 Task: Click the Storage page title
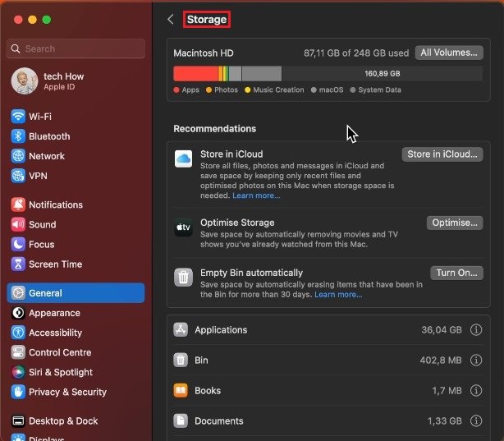coord(207,20)
